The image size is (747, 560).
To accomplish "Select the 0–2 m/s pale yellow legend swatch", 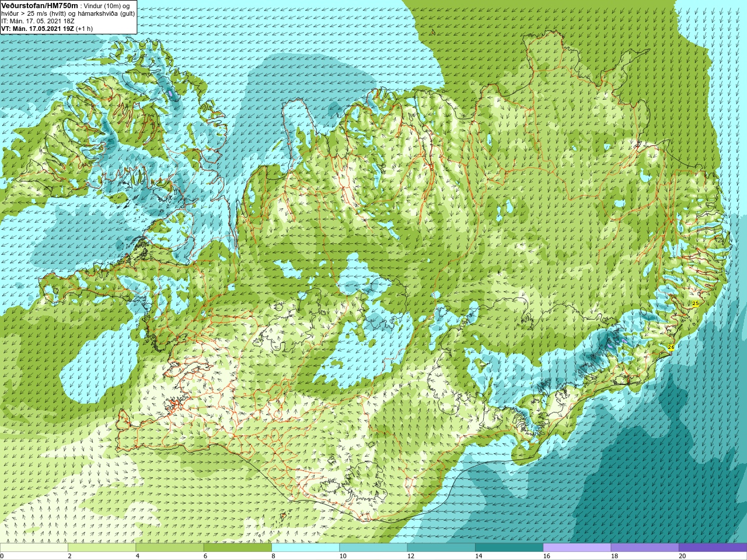I will point(34,548).
